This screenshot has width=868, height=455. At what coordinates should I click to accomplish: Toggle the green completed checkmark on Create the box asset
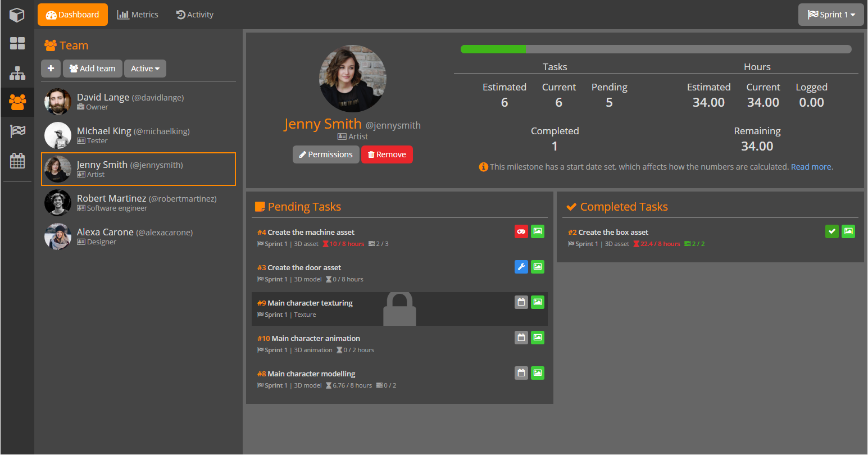pyautogui.click(x=832, y=231)
